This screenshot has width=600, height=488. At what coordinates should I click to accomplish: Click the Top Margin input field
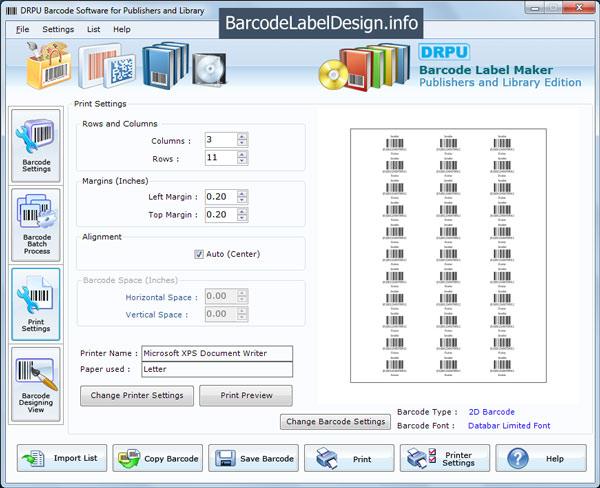[219, 215]
